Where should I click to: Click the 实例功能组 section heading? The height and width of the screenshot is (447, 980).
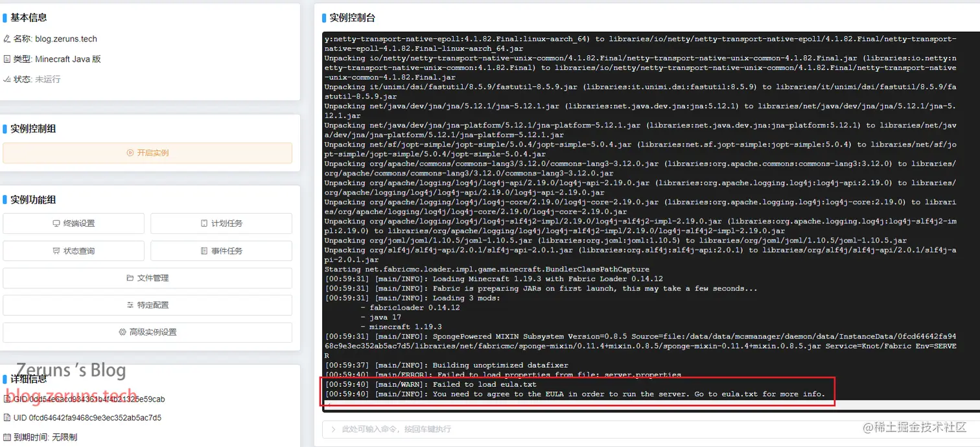click(x=33, y=200)
